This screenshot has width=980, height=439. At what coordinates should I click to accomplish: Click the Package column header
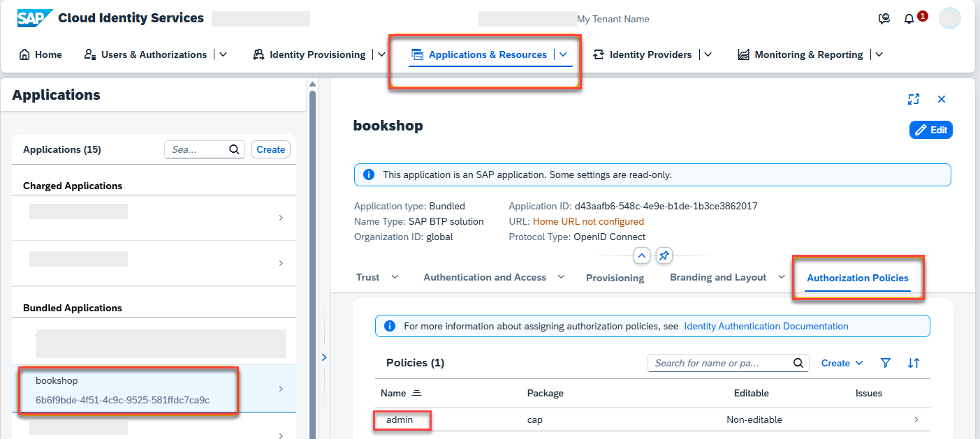click(546, 393)
